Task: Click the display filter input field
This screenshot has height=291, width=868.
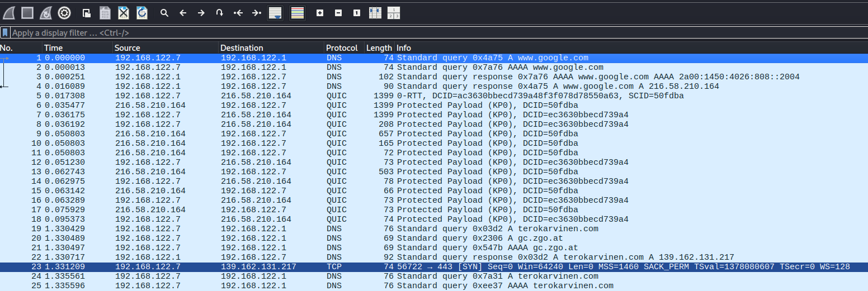Action: coord(391,33)
